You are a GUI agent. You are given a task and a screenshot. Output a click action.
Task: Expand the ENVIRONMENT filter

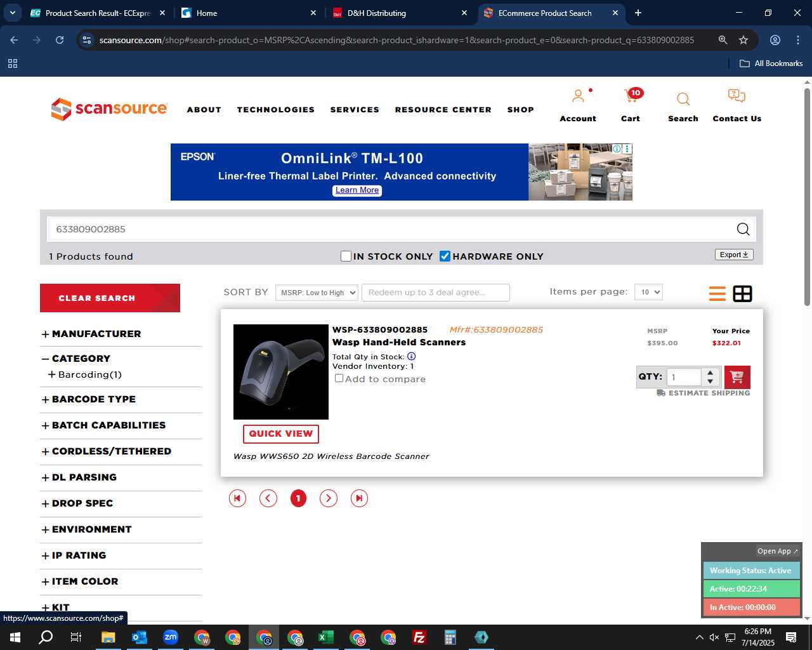point(87,529)
